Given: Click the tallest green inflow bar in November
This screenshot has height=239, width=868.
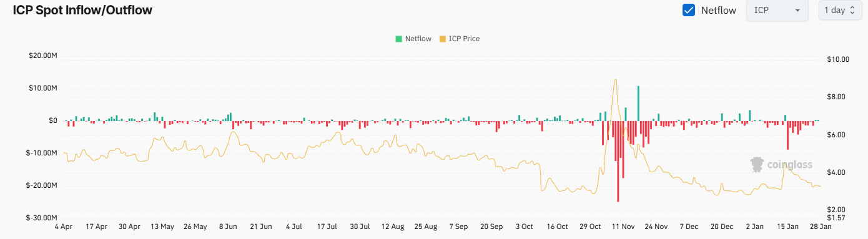Looking at the screenshot, I should coord(638,104).
